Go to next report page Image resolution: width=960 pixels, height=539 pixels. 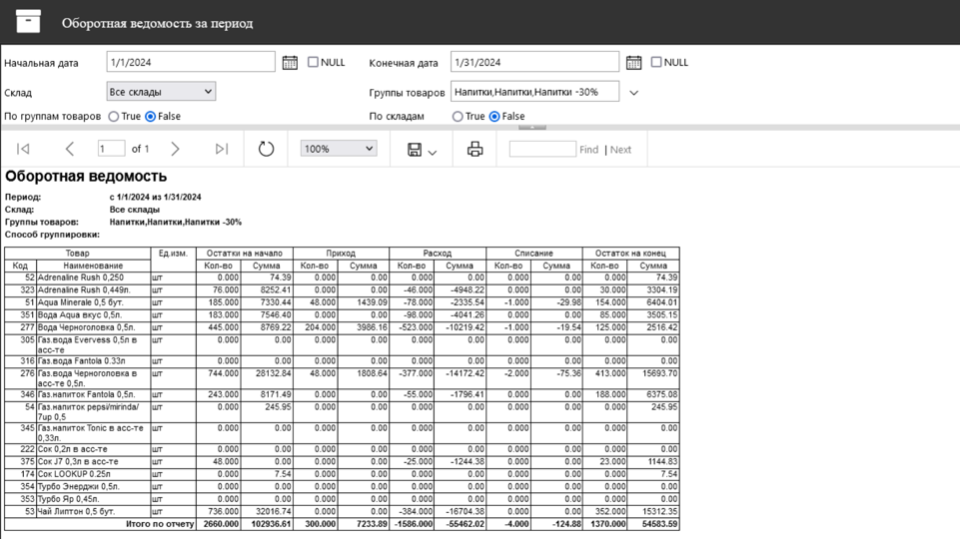(x=175, y=149)
